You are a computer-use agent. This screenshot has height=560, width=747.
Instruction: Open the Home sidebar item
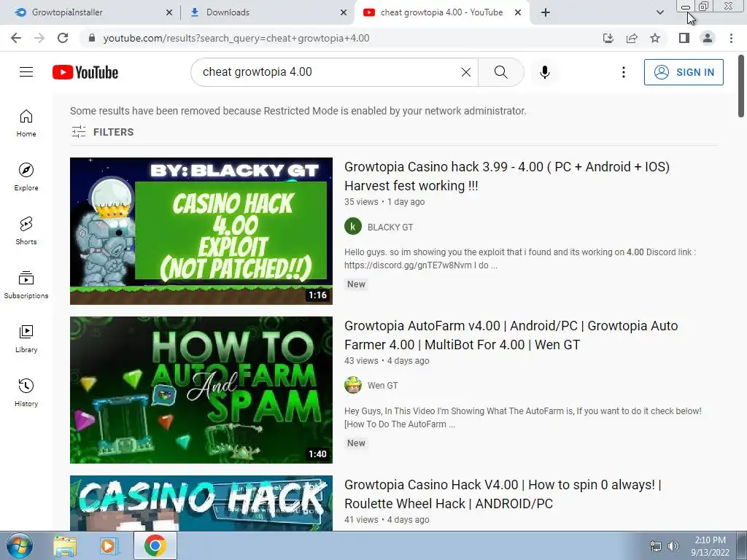coord(26,123)
